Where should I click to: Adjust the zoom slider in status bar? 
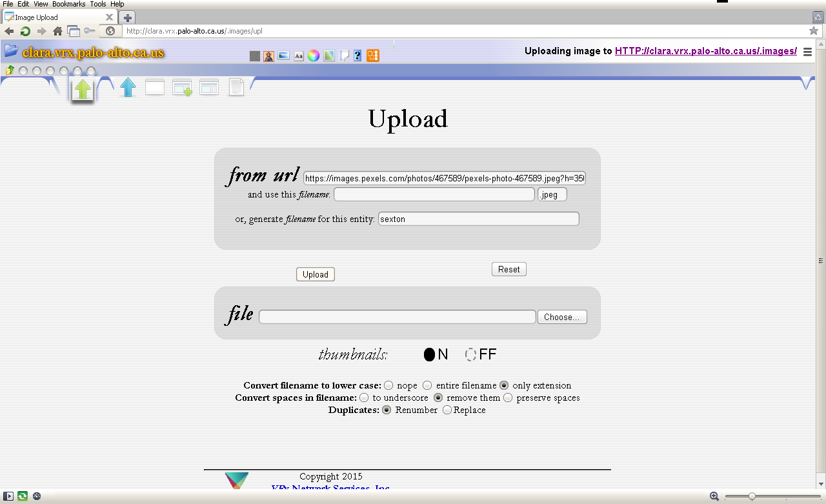[x=752, y=496]
